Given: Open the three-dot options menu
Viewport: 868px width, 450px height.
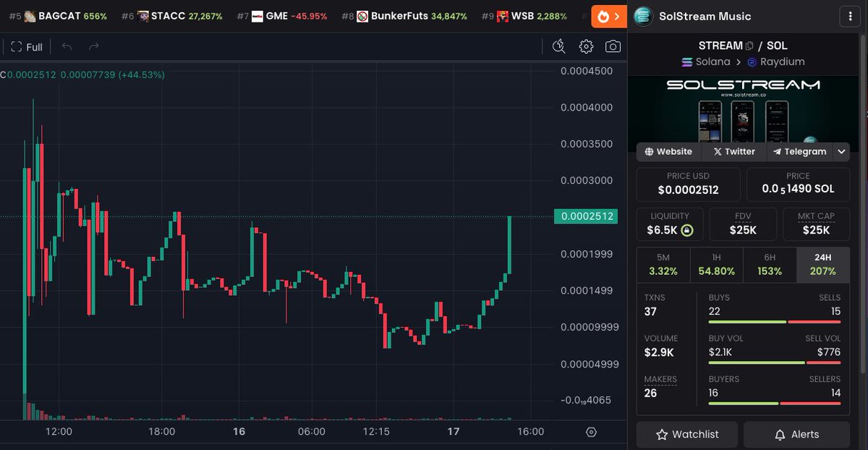Looking at the screenshot, I should tap(849, 16).
